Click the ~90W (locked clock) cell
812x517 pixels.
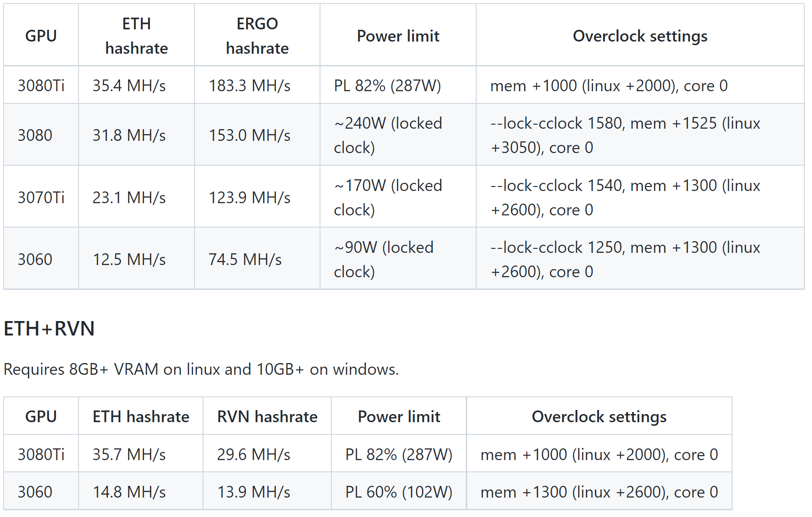pyautogui.click(x=398, y=259)
